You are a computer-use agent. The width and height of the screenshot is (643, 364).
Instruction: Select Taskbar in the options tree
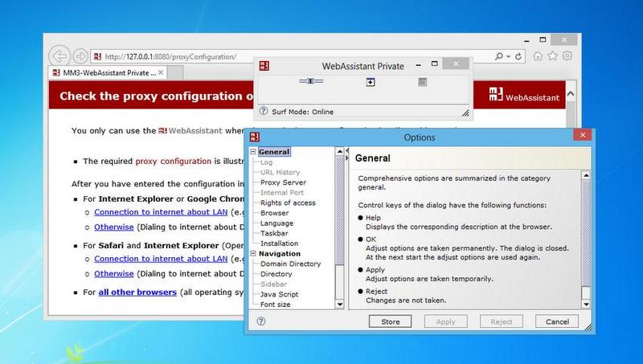274,233
